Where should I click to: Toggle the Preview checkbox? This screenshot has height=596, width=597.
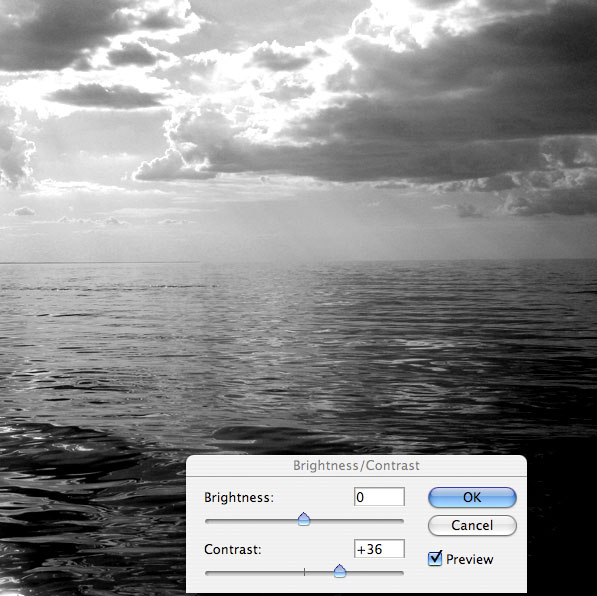tap(435, 558)
